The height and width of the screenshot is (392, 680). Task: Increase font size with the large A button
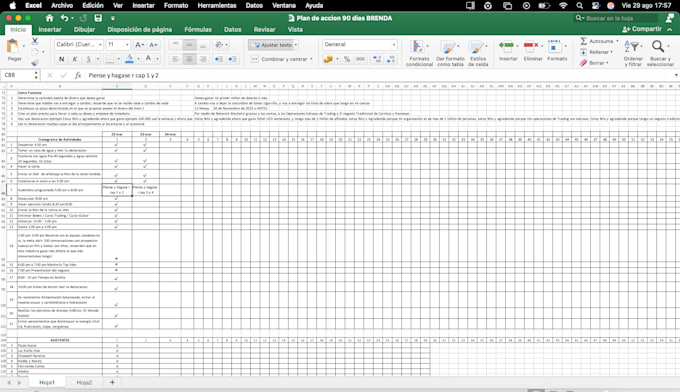(139, 45)
